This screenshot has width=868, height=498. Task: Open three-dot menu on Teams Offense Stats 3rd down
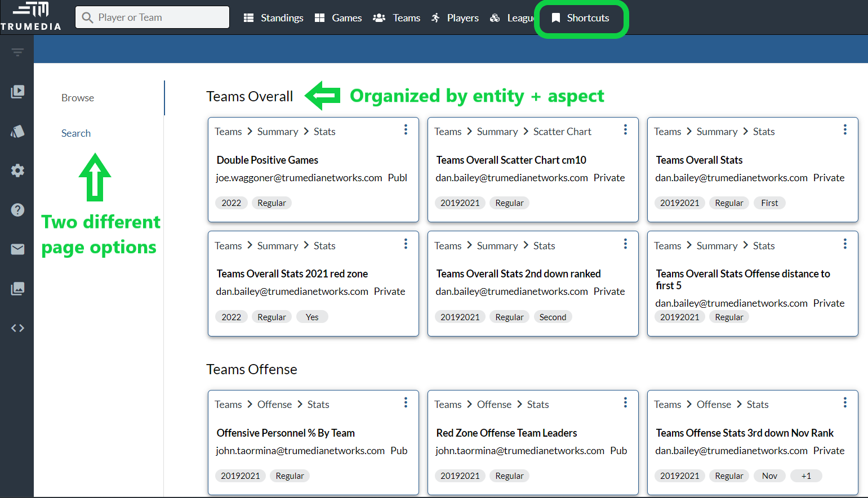pos(845,403)
